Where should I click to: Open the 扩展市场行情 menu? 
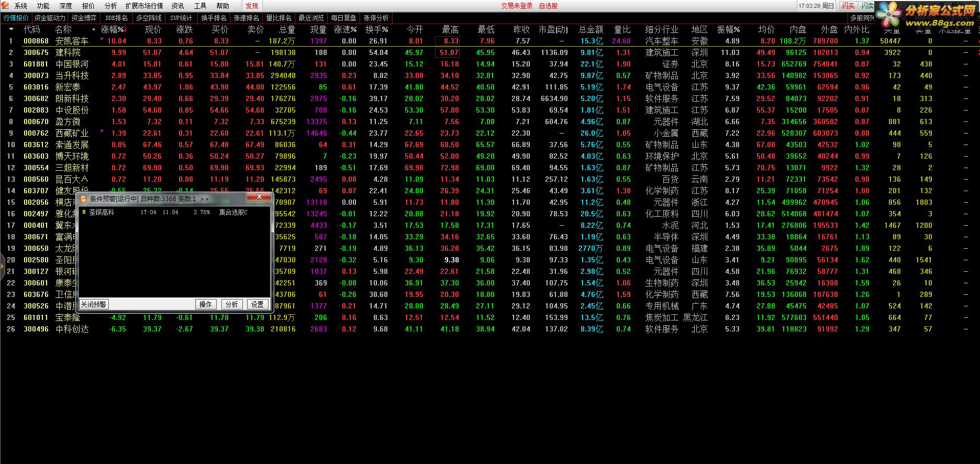pyautogui.click(x=144, y=6)
